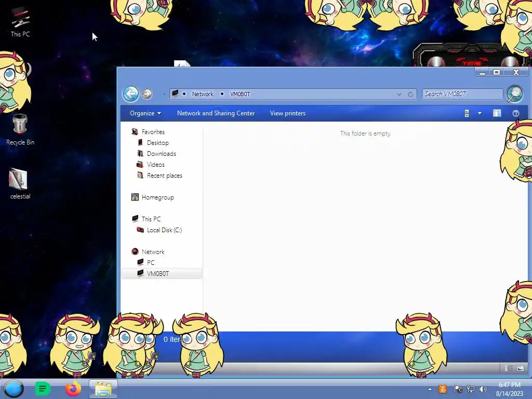This screenshot has height=399, width=532.
Task: Go back using the Explorer back arrow
Action: (130, 94)
